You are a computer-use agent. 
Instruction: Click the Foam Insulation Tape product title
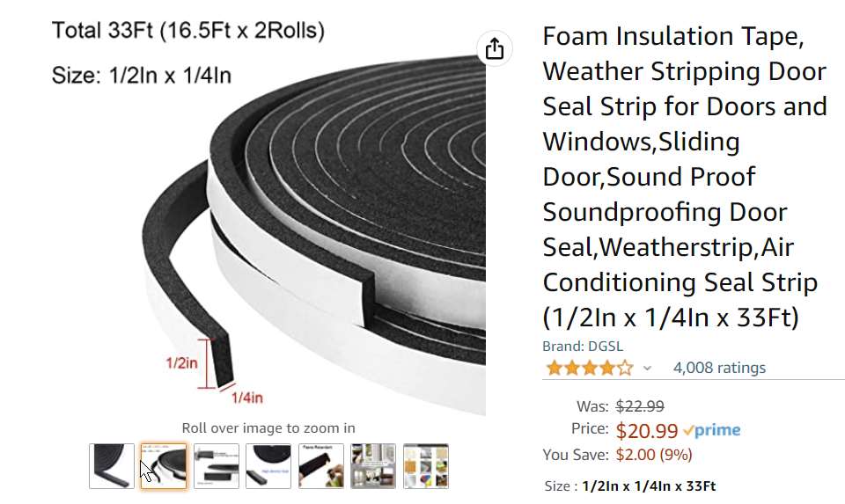684,176
